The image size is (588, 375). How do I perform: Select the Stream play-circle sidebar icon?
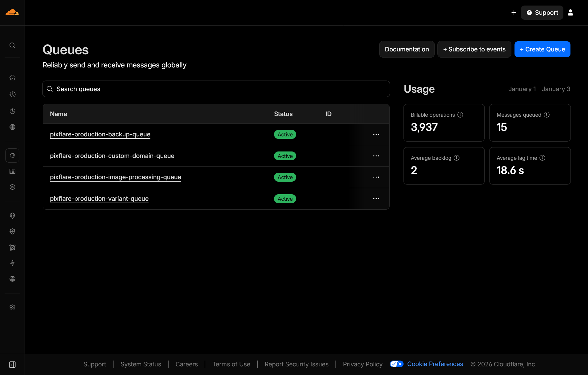tap(12, 187)
